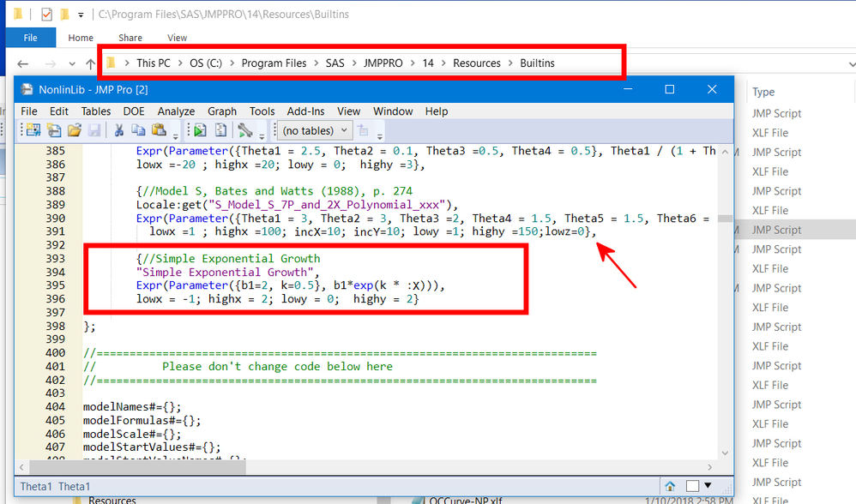Click the Paste clipboard icon
Viewport: 856px width, 504px height.
[159, 130]
